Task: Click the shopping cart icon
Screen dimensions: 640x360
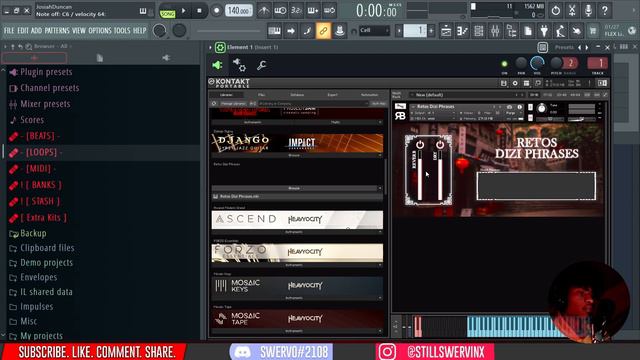Action: click(x=593, y=31)
